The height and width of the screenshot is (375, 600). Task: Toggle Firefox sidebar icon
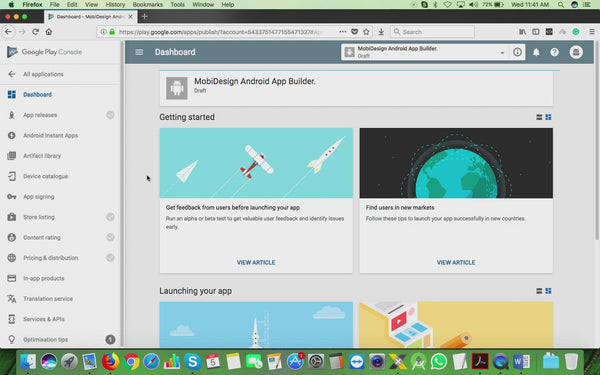pos(536,32)
